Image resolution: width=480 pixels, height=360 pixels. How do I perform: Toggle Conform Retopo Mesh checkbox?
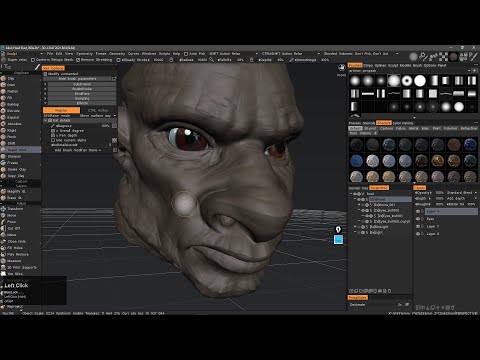33,60
